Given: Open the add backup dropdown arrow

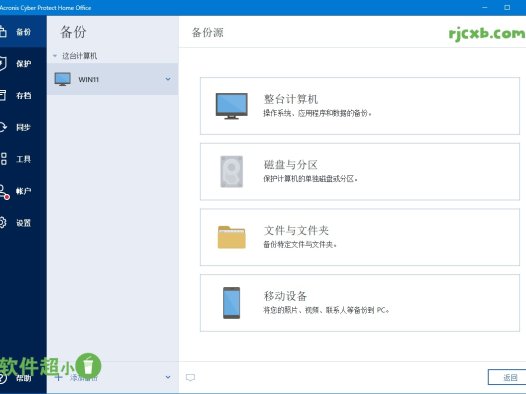Looking at the screenshot, I should click(x=168, y=377).
